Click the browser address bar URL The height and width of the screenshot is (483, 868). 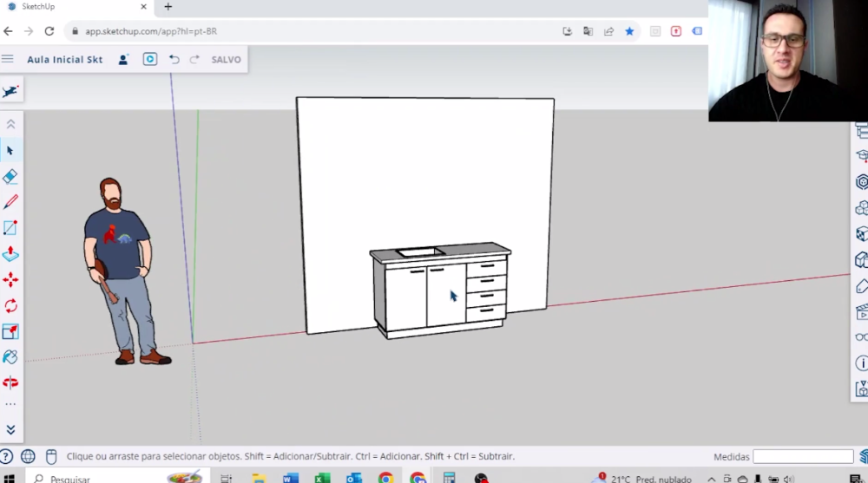[150, 31]
